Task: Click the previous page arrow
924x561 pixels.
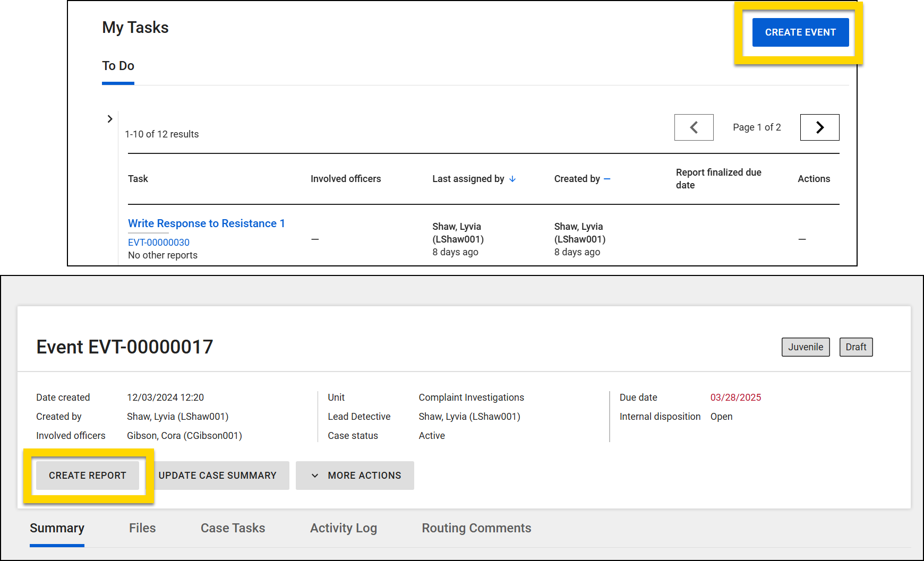Action: (x=694, y=127)
